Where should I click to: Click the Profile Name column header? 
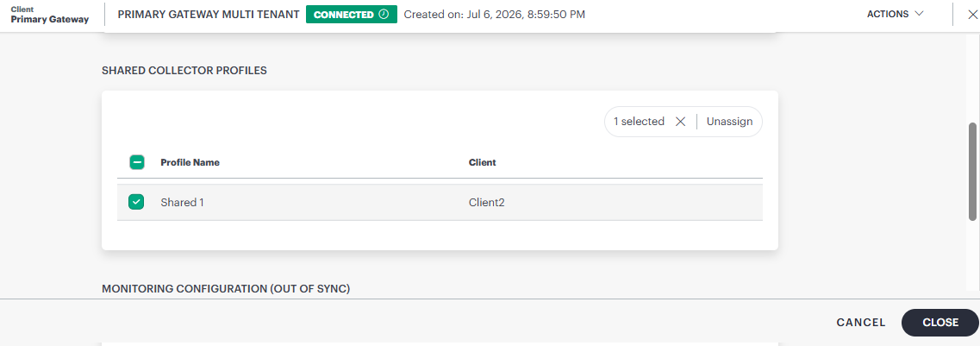190,163
